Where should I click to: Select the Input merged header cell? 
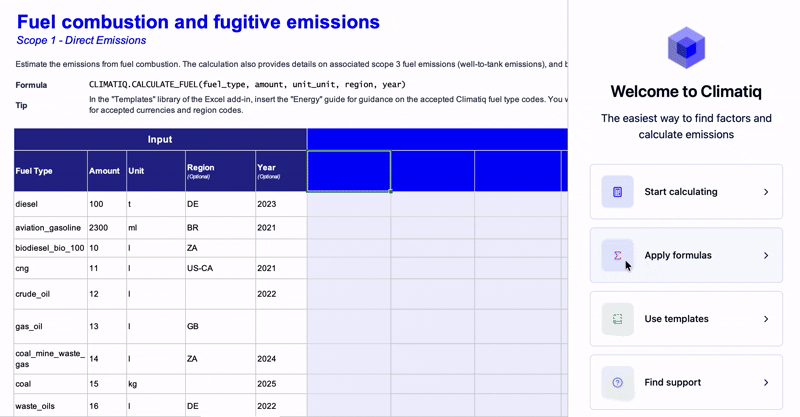point(160,139)
